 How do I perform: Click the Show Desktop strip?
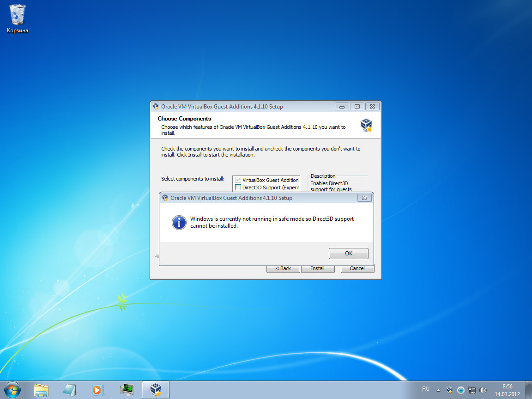tap(529, 390)
